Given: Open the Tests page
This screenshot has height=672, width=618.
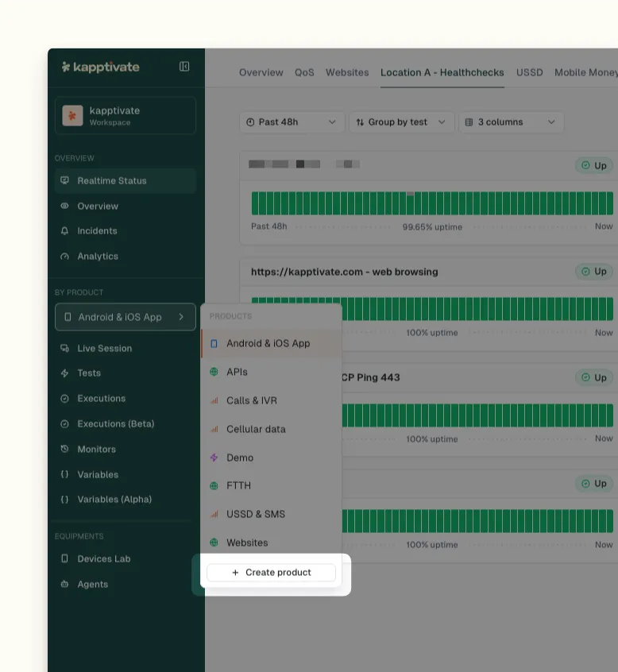Looking at the screenshot, I should (126, 373).
